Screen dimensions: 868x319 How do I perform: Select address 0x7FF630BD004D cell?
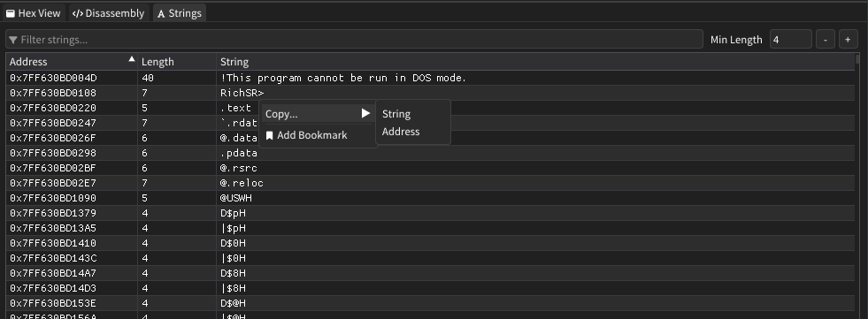pos(53,78)
